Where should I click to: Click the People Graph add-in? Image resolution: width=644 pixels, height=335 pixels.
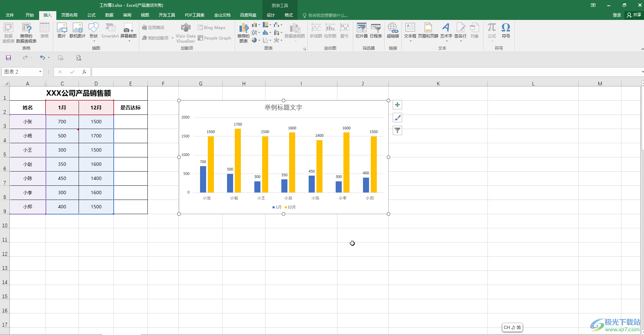(x=215, y=38)
